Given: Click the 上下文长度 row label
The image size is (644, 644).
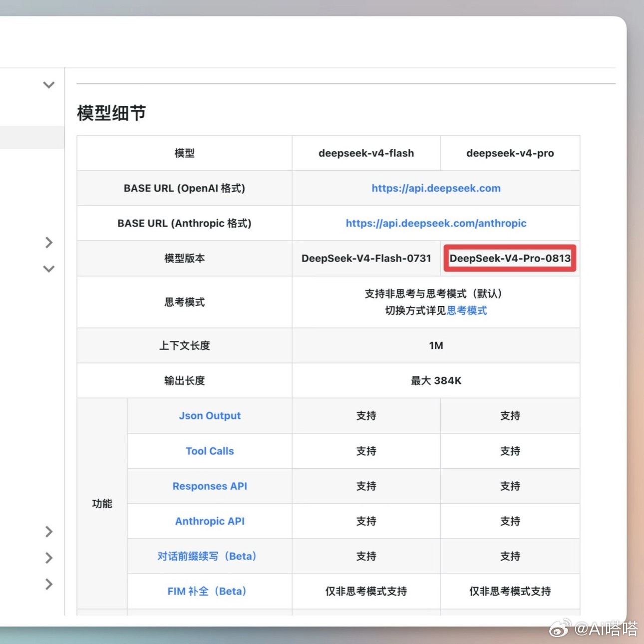Looking at the screenshot, I should tap(184, 345).
